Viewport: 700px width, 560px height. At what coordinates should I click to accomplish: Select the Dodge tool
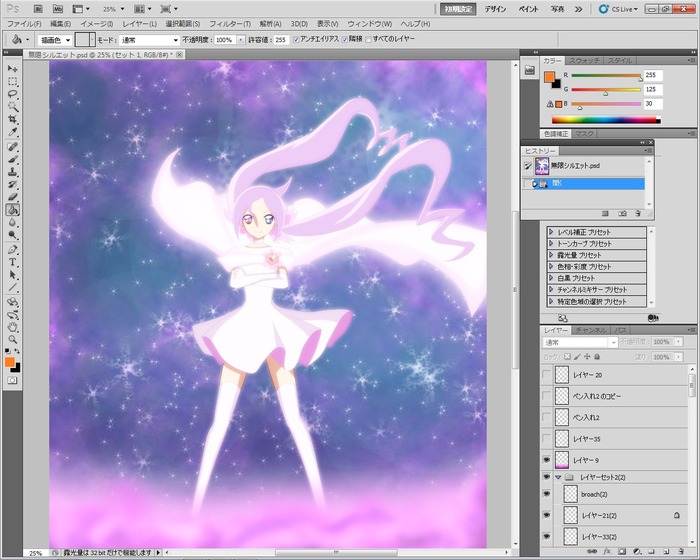[12, 234]
